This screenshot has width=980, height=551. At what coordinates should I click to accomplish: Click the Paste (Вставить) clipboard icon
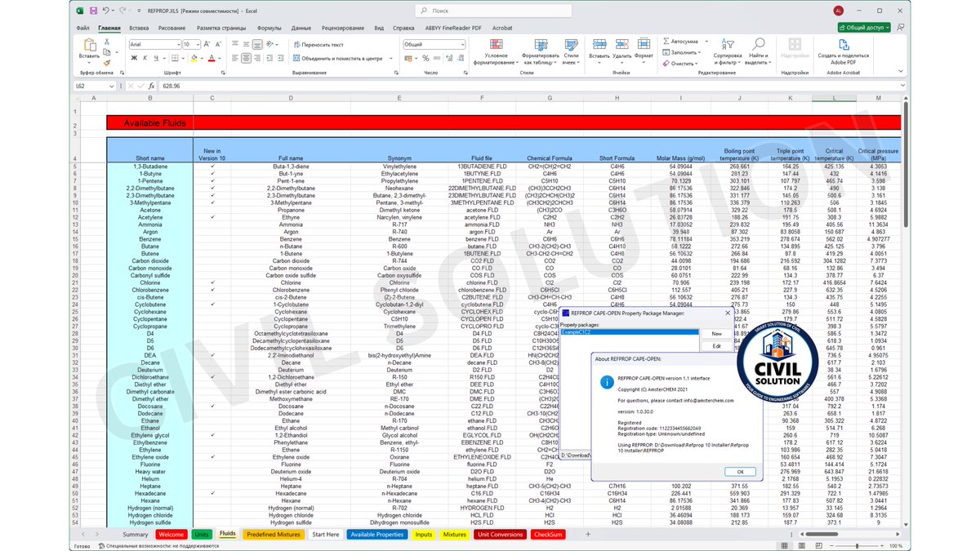(89, 45)
